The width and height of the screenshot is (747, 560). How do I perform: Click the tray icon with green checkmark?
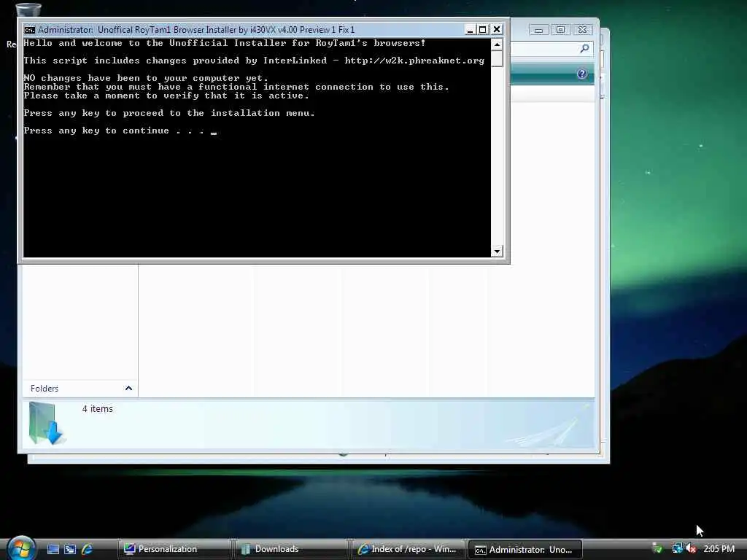coord(657,548)
